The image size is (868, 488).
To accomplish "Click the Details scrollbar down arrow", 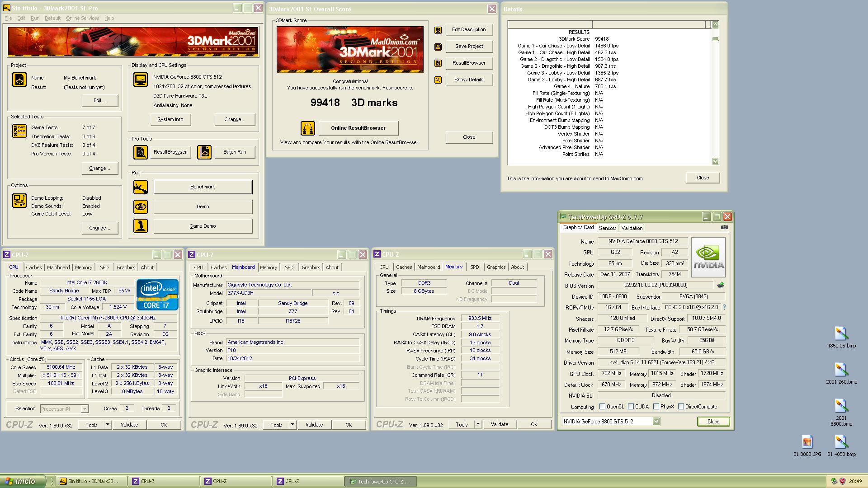I will [715, 161].
